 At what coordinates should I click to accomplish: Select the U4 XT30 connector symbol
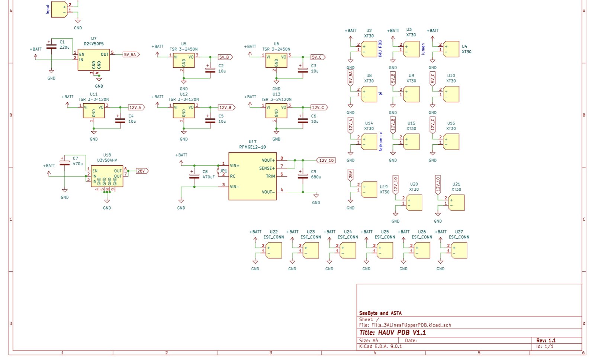click(451, 49)
